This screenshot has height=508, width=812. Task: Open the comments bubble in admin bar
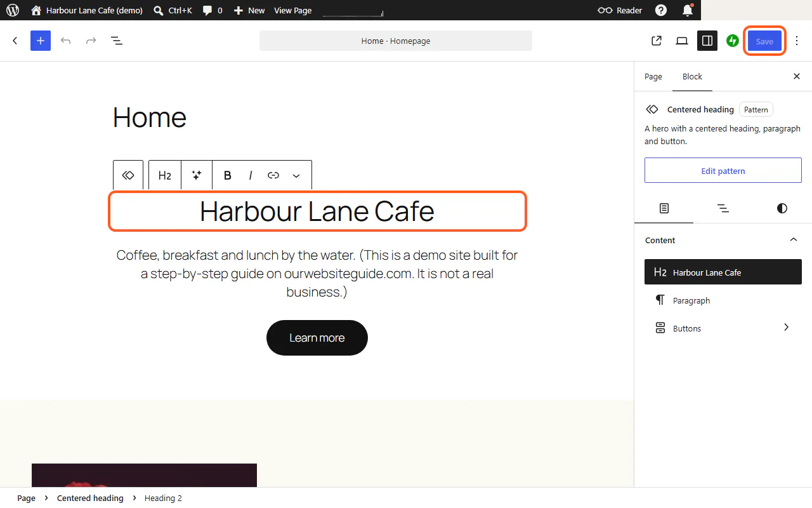click(213, 10)
